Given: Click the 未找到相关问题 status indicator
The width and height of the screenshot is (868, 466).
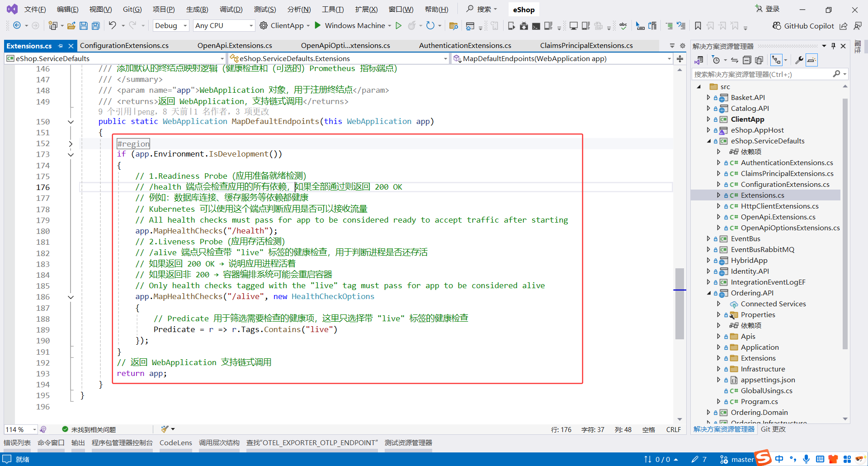Looking at the screenshot, I should pyautogui.click(x=89, y=429).
